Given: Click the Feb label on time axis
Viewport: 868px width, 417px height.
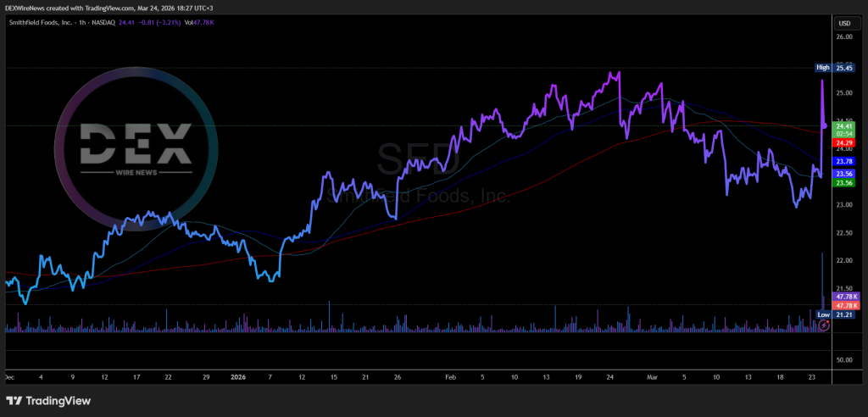Looking at the screenshot, I should [451, 377].
